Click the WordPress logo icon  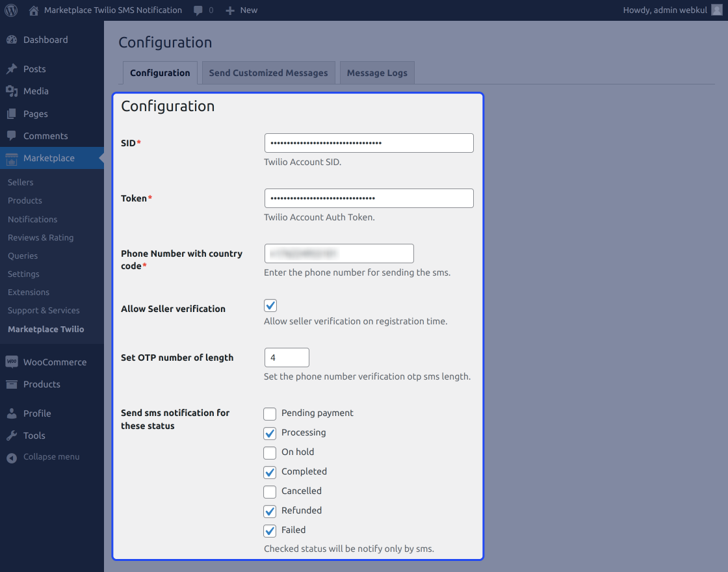[11, 10]
